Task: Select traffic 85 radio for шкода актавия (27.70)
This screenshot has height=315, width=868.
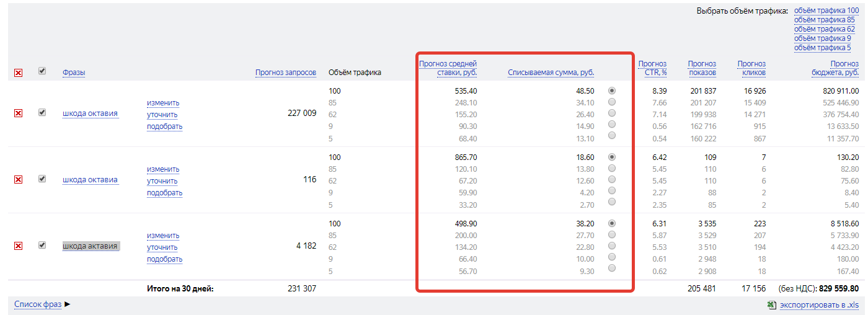Action: 612,234
